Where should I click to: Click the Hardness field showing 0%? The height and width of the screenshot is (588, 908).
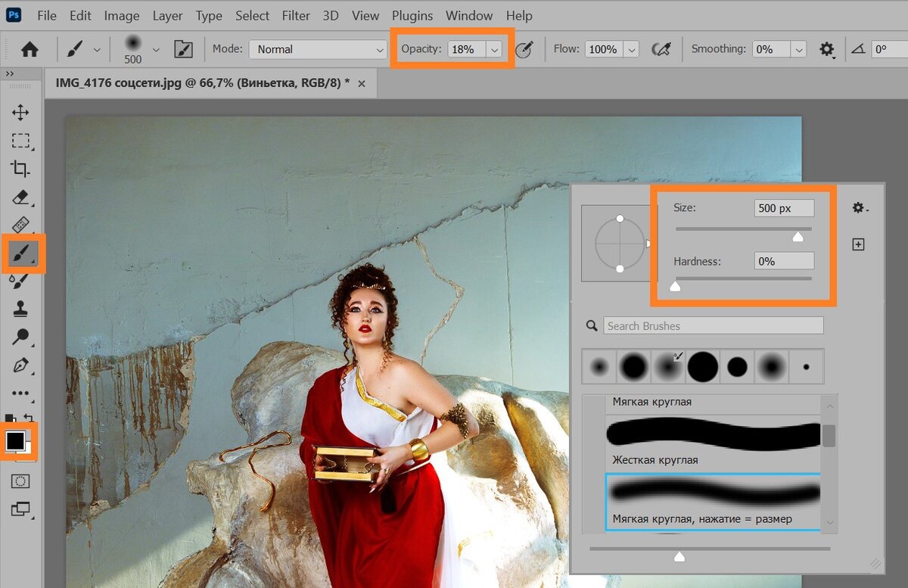pos(784,261)
